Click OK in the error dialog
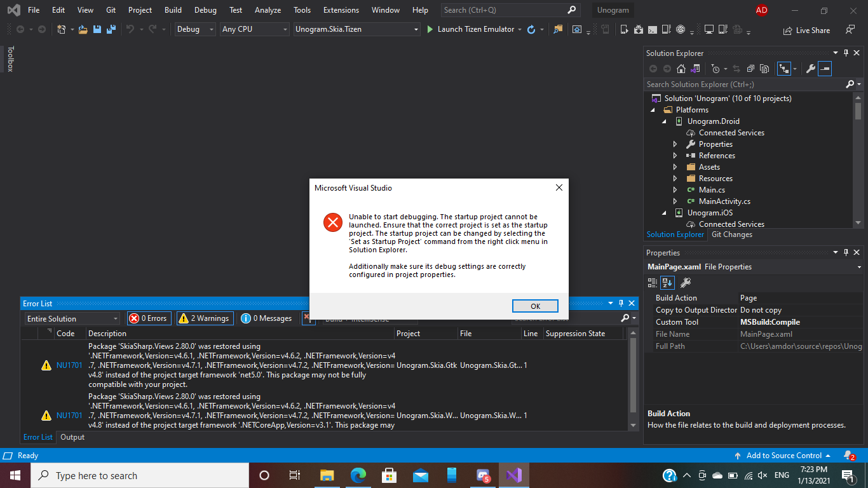868x488 pixels. click(535, 306)
